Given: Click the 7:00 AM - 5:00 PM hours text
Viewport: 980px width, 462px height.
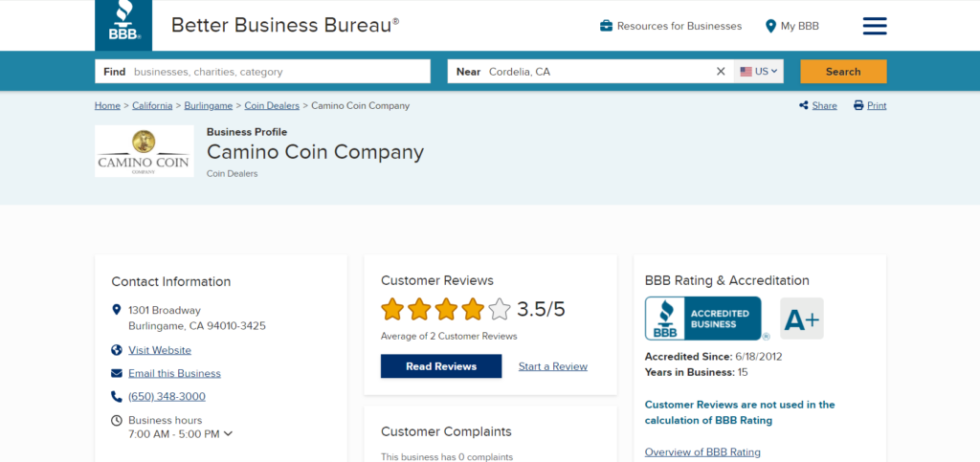Looking at the screenshot, I should 174,433.
